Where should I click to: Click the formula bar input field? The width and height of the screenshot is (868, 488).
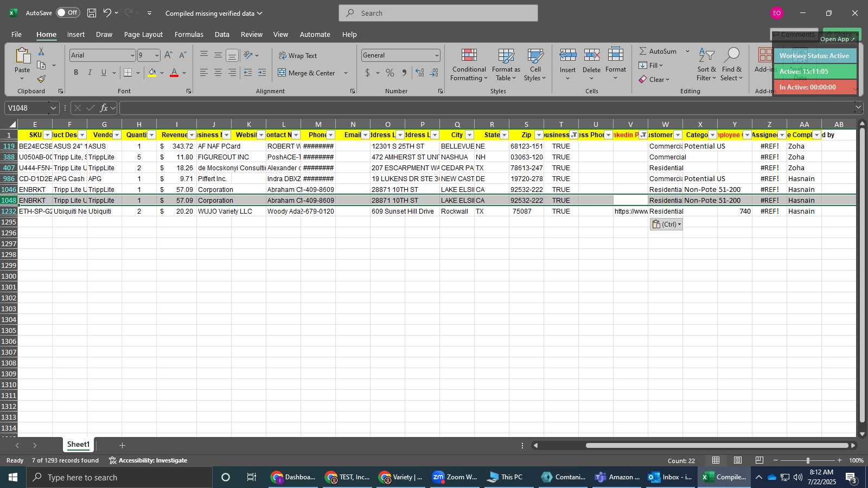coord(486,108)
